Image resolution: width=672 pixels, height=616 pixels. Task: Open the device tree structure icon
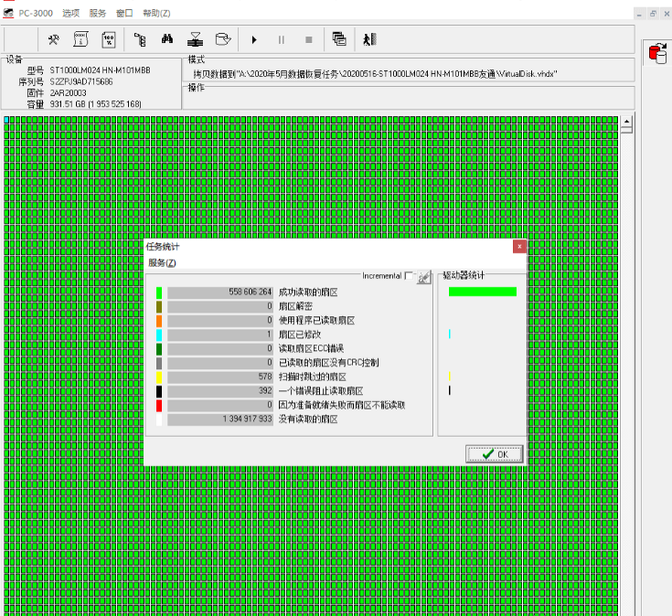pos(140,40)
